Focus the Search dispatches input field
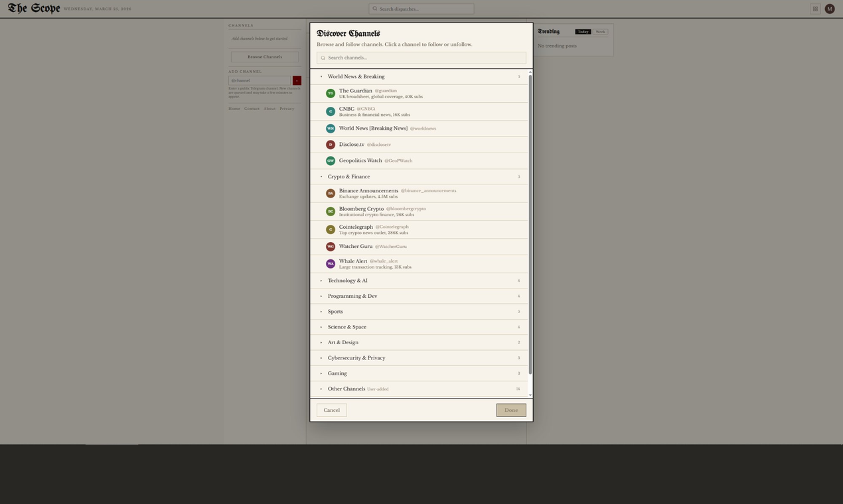This screenshot has height=504, width=843. (x=421, y=9)
